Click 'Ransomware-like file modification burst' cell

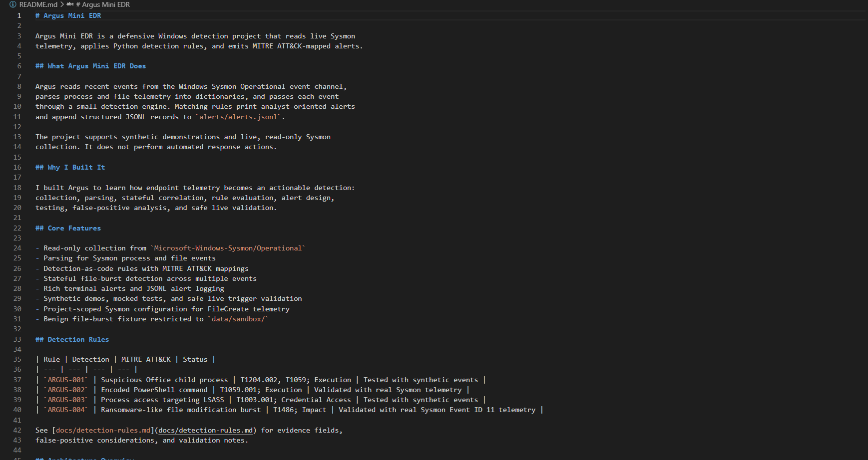[x=181, y=410]
